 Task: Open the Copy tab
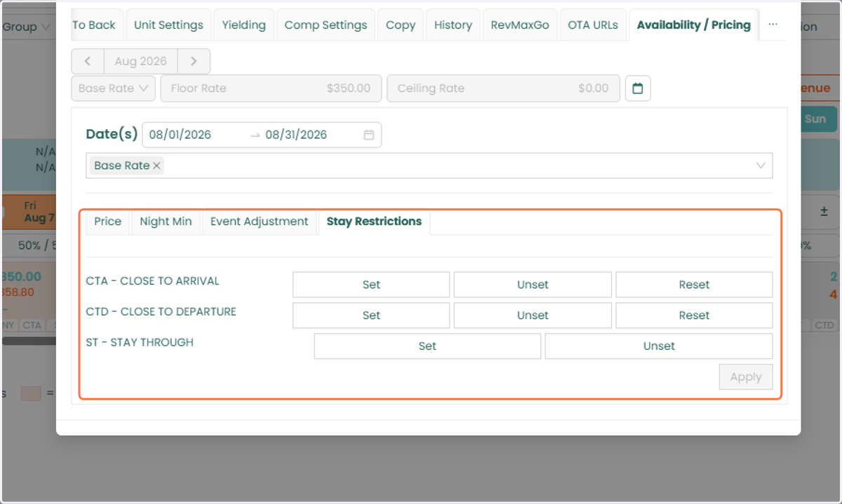click(x=401, y=25)
